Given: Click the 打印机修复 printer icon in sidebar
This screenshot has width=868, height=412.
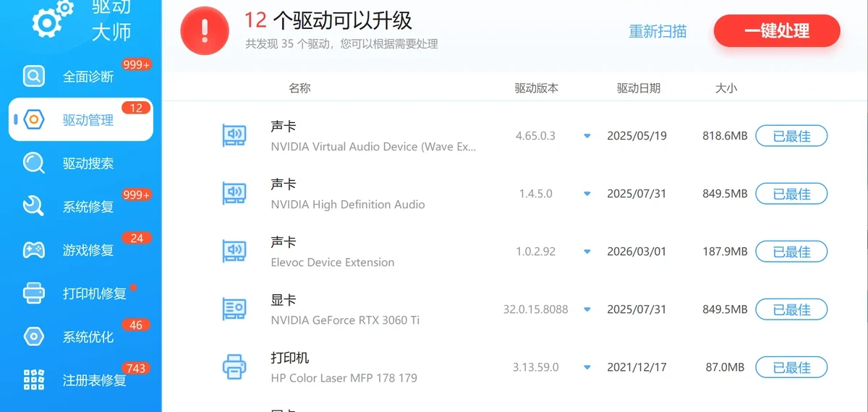Looking at the screenshot, I should (34, 293).
